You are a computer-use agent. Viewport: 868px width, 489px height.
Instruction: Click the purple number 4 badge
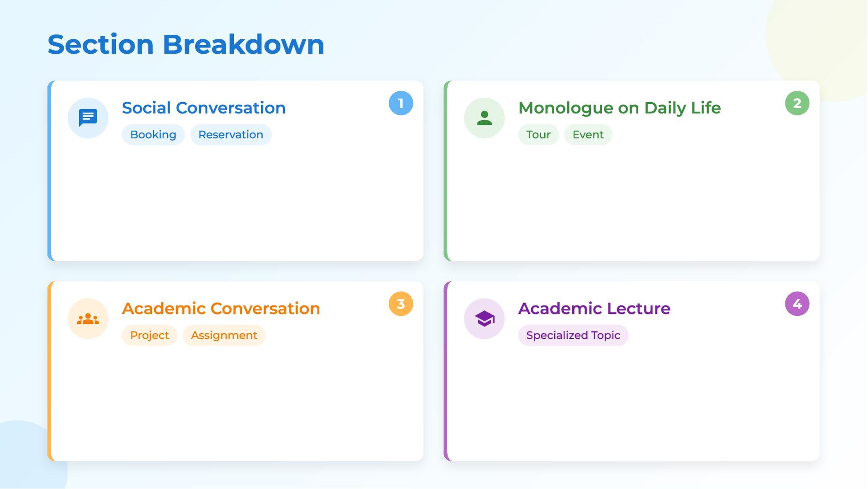[x=797, y=304]
